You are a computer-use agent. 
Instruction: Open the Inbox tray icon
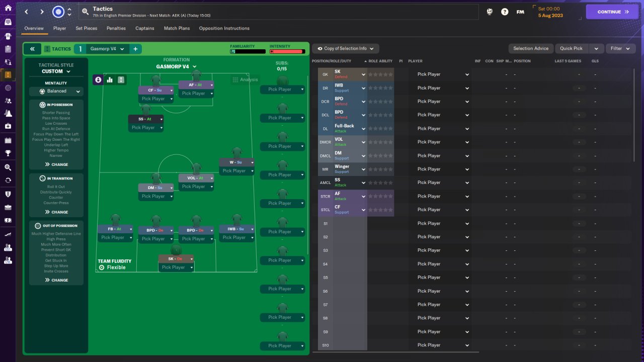(x=8, y=22)
